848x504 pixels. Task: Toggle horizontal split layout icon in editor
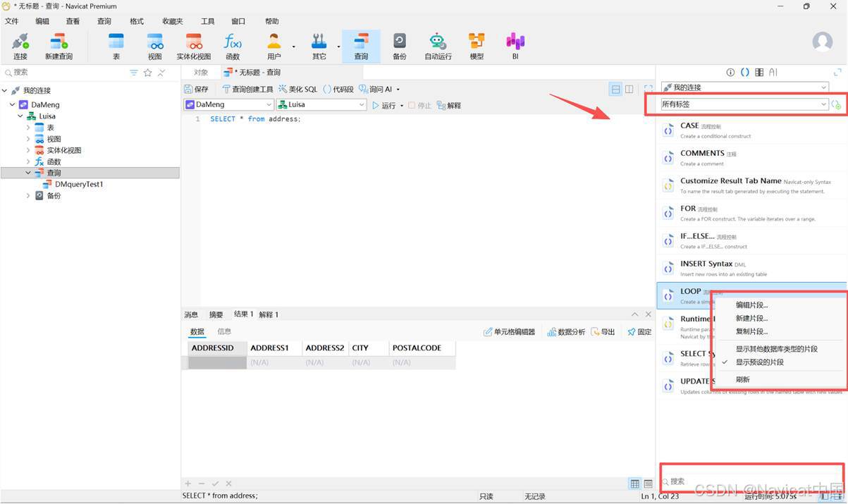pos(616,89)
